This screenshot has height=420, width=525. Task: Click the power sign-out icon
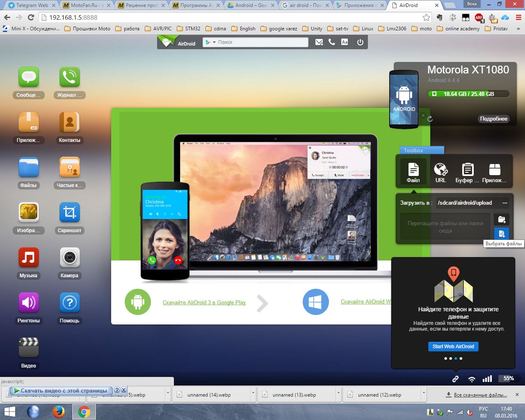click(x=360, y=42)
